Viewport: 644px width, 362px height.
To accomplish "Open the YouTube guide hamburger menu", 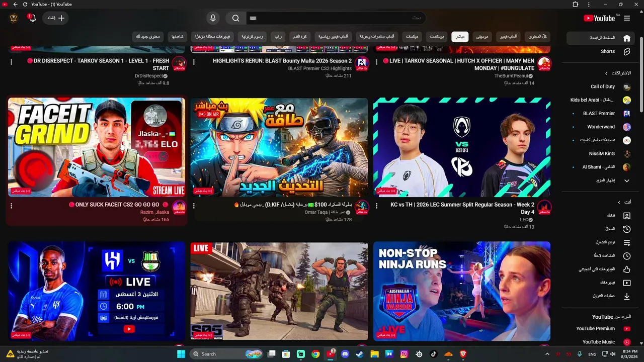I will pos(627,18).
